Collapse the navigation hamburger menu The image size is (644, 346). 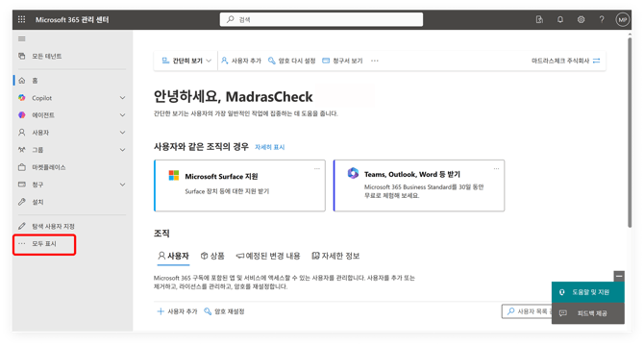tap(22, 39)
